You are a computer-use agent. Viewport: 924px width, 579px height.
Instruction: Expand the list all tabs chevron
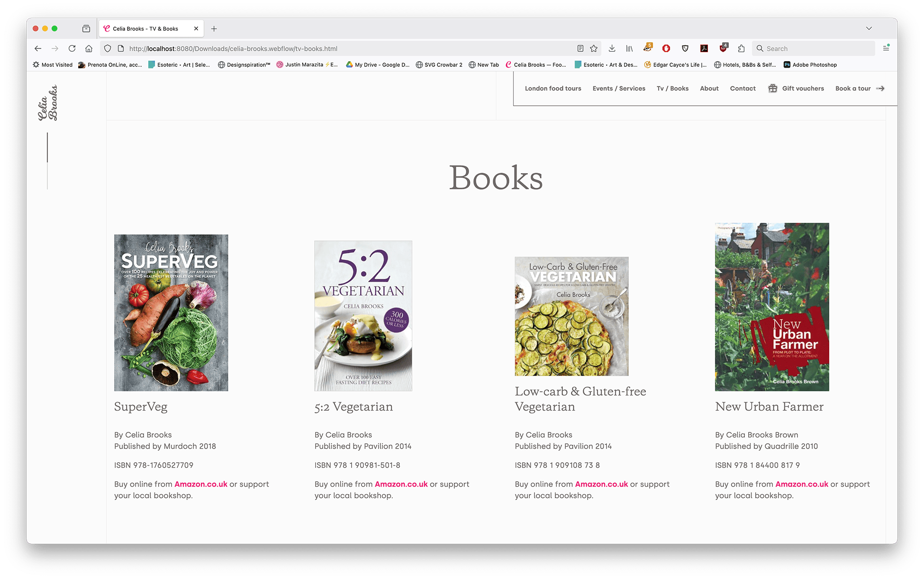[869, 28]
